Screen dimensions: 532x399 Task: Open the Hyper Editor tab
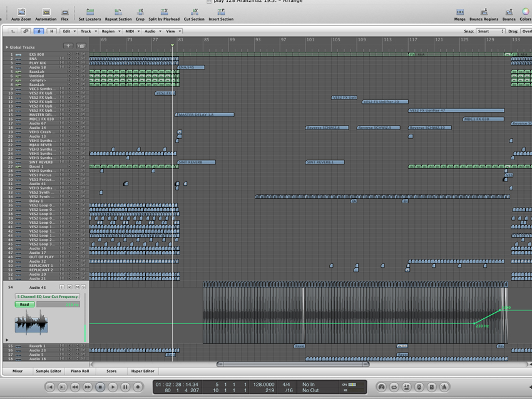click(143, 371)
